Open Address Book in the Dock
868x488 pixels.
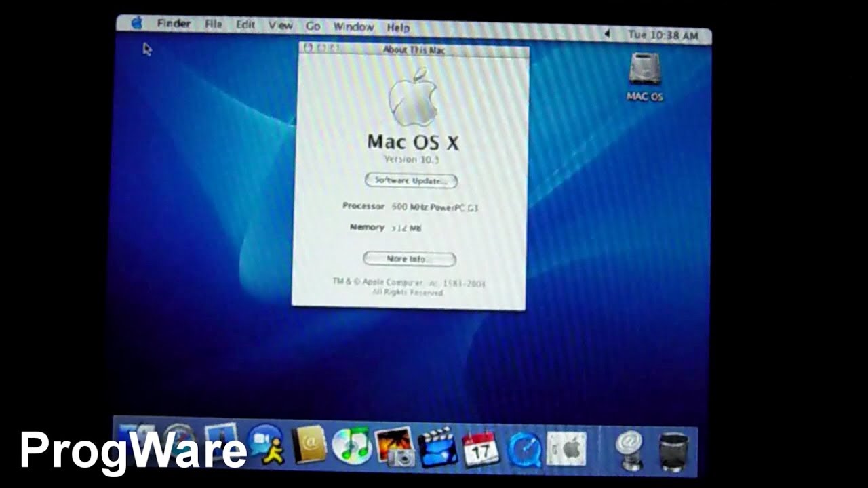tap(310, 446)
